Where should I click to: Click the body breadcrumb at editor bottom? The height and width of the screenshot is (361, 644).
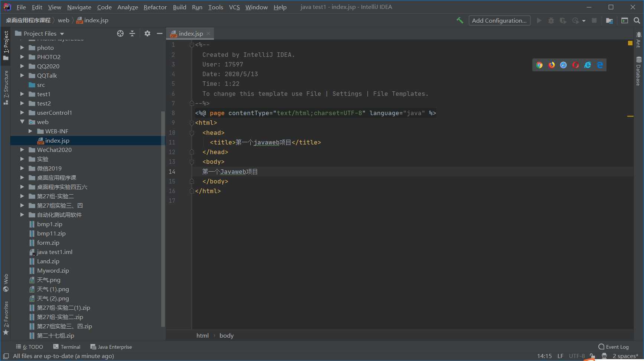point(227,335)
